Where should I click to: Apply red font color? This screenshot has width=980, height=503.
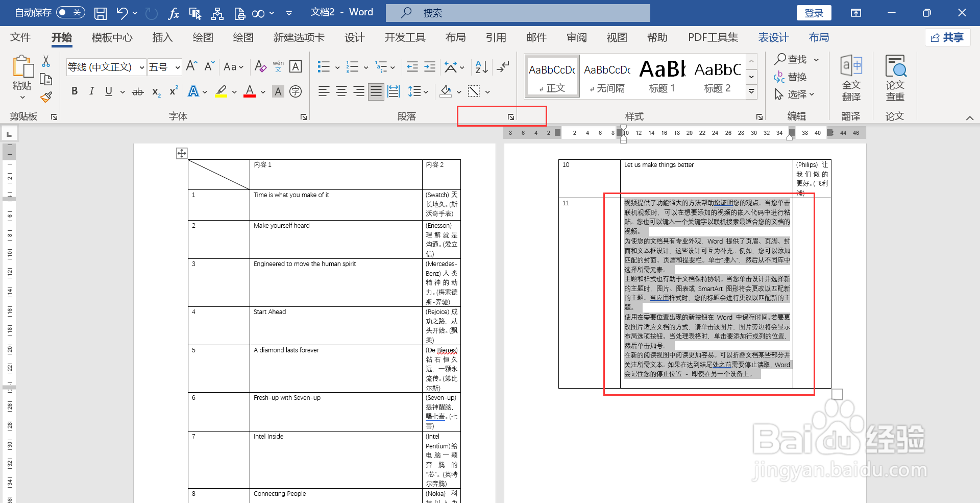pos(250,92)
